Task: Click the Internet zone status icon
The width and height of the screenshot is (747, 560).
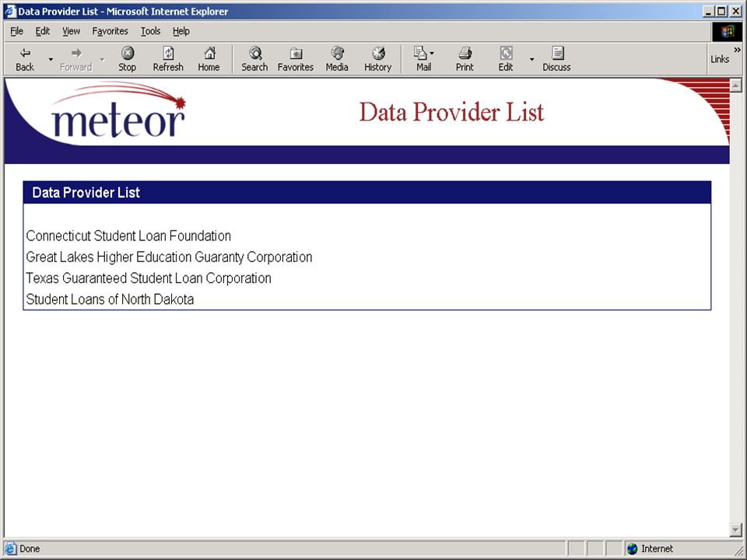Action: tap(632, 548)
